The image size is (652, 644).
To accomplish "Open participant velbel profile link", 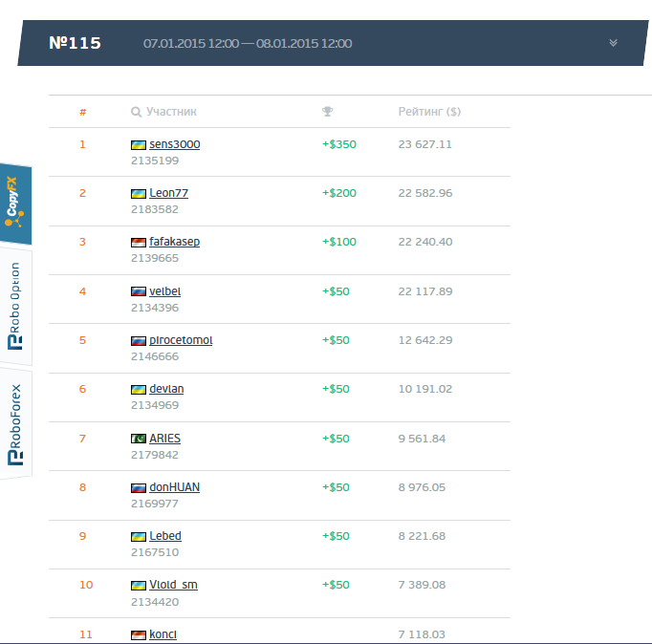I will [x=164, y=291].
